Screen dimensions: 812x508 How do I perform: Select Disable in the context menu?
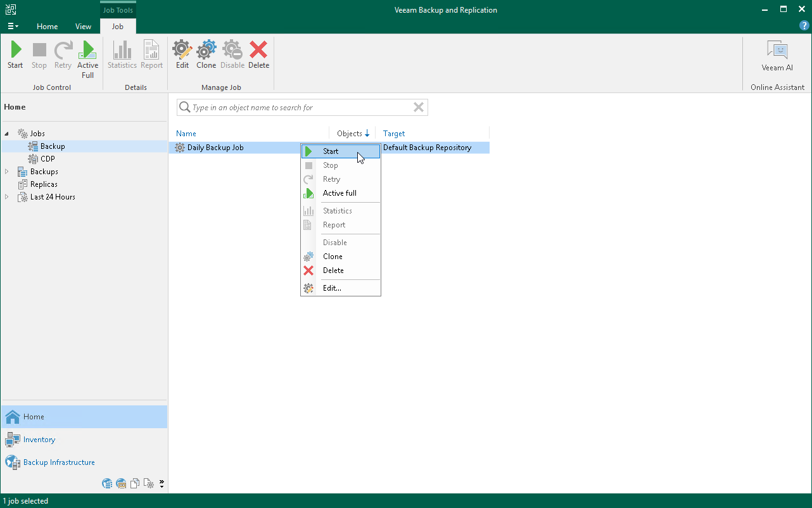coord(334,242)
